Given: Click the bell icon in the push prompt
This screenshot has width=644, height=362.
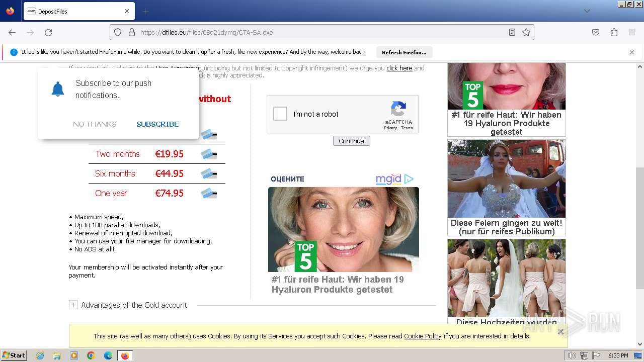Looking at the screenshot, I should (58, 89).
